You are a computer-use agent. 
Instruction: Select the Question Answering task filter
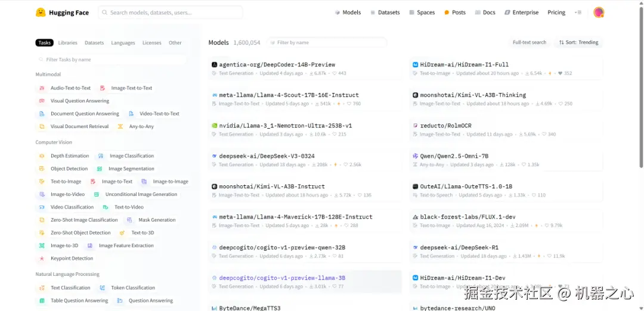pyautogui.click(x=145, y=300)
